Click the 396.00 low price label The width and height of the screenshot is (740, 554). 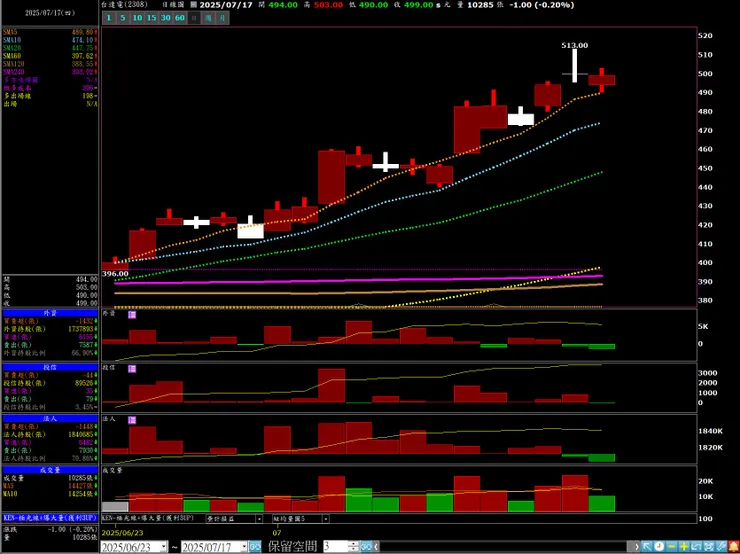tap(114, 274)
